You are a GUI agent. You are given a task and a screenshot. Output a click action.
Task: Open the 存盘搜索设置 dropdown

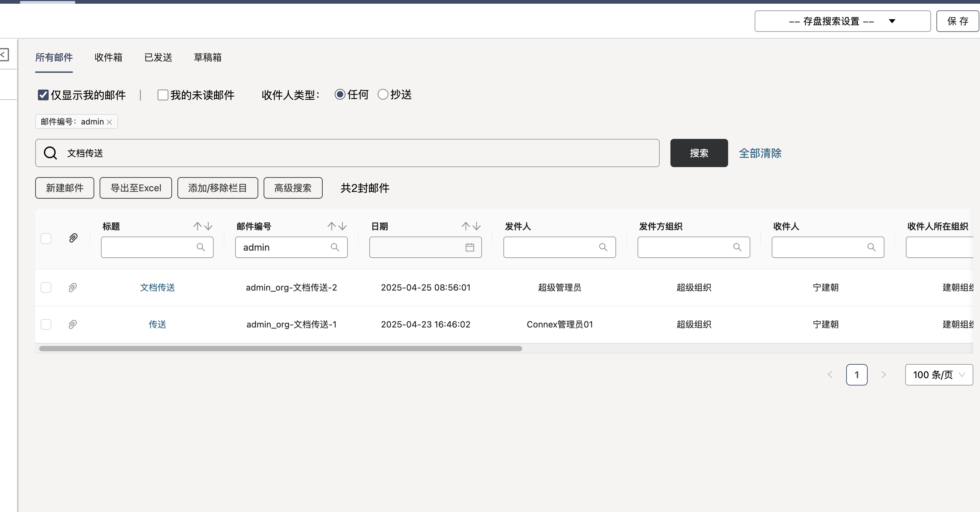click(x=842, y=21)
